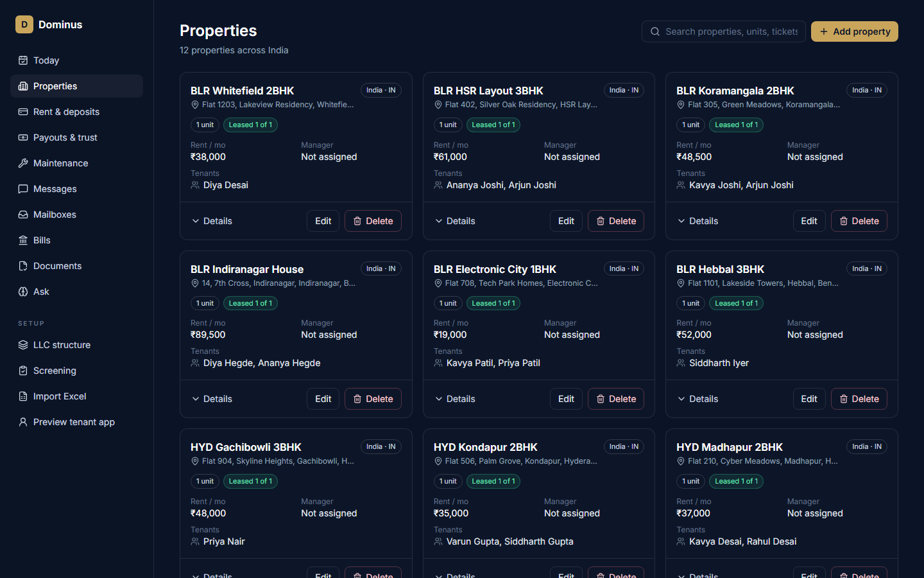This screenshot has height=578, width=924.
Task: Expand Details for BLR Koramangala 2BHK
Action: pos(697,221)
